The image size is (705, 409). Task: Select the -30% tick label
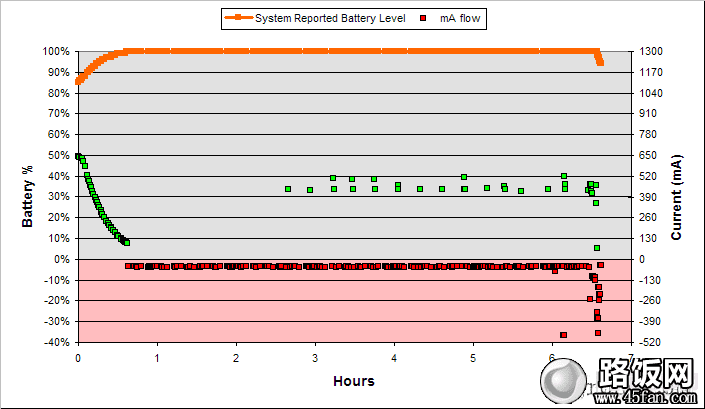tap(57, 322)
